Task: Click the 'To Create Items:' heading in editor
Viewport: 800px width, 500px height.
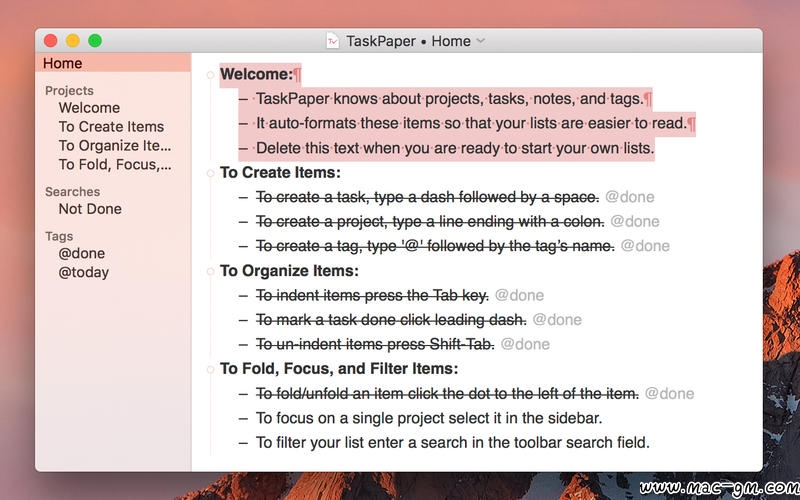Action: [x=280, y=172]
